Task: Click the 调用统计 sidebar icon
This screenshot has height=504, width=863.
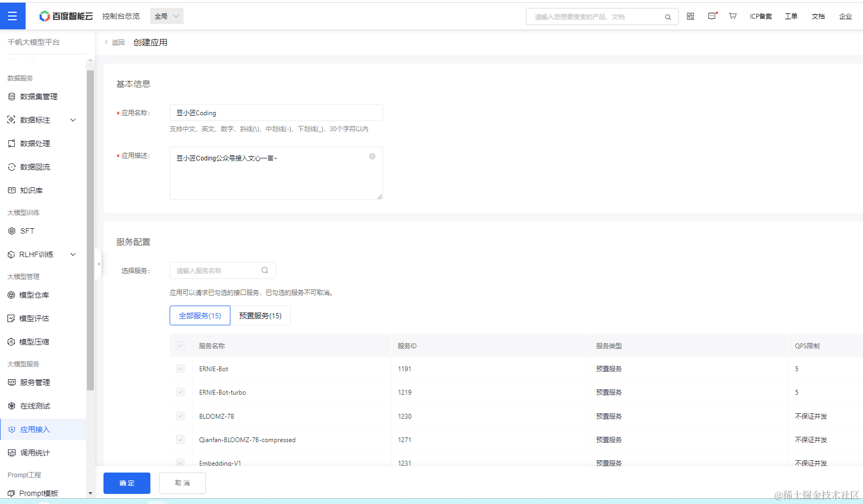Action: click(12, 453)
